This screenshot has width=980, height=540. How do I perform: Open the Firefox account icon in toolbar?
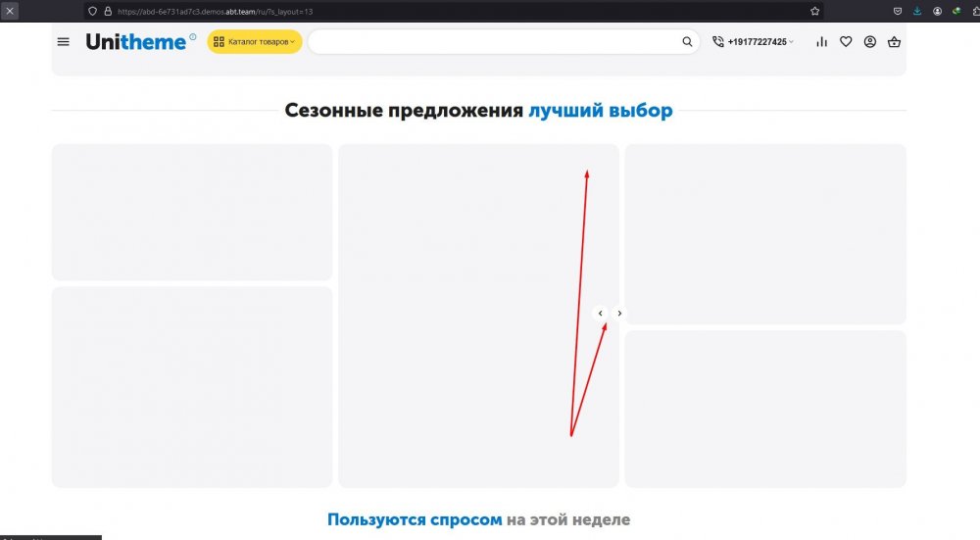pos(937,11)
